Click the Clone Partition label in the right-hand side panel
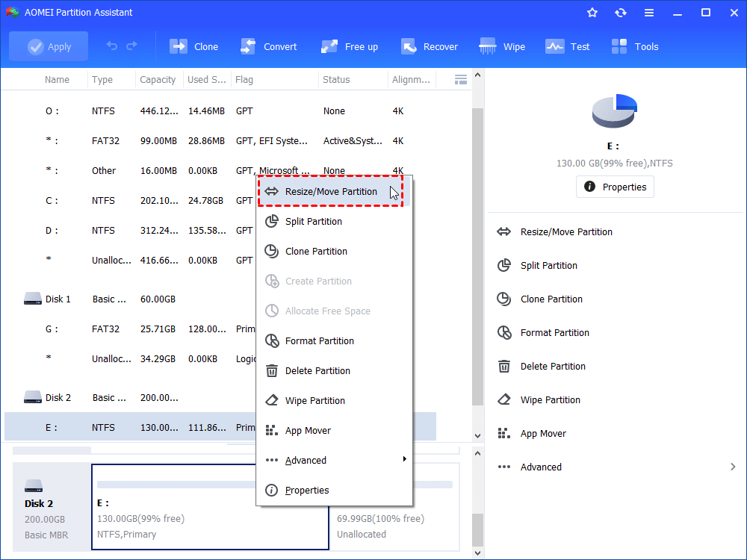The width and height of the screenshot is (747, 560). 551,299
